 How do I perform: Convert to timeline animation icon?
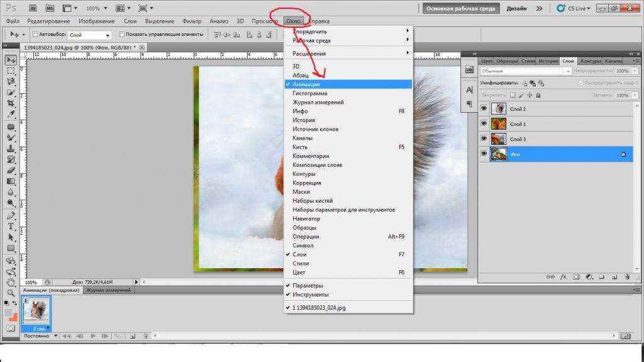625,336
